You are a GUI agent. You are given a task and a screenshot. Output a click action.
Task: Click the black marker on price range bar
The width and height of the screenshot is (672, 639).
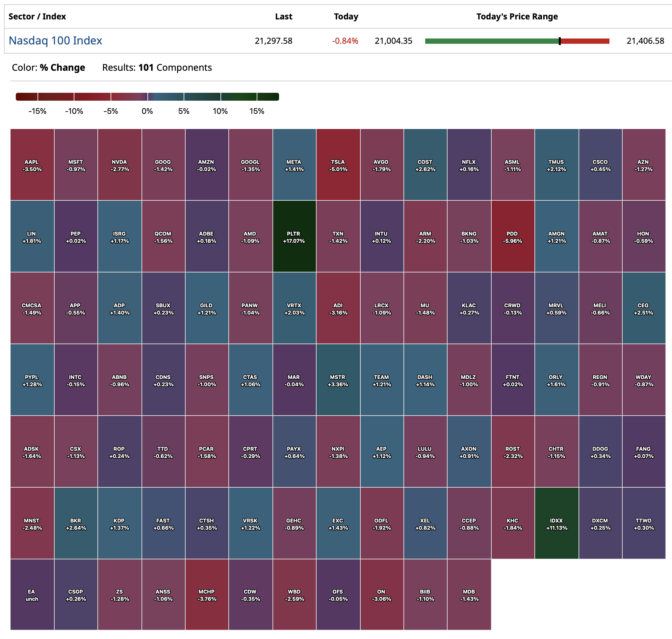click(559, 41)
